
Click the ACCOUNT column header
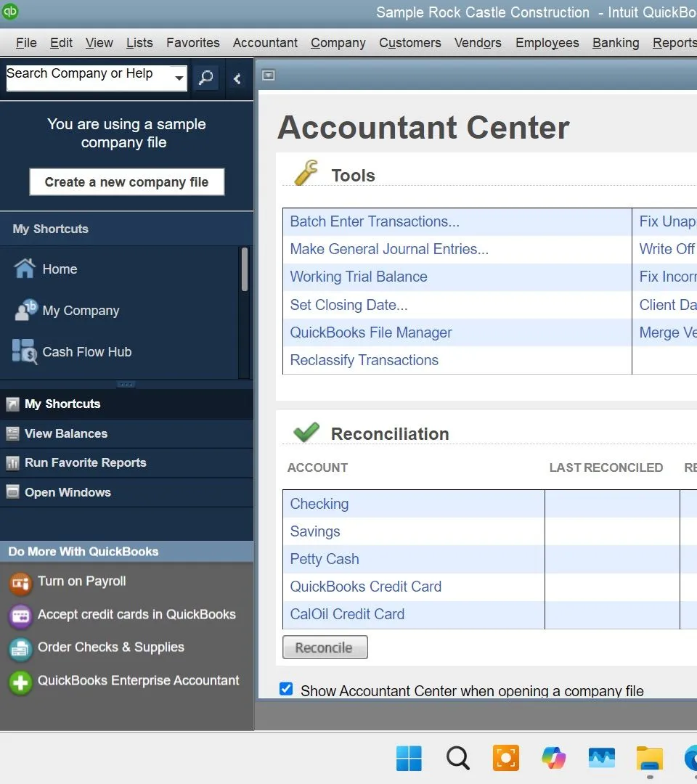pyautogui.click(x=317, y=467)
